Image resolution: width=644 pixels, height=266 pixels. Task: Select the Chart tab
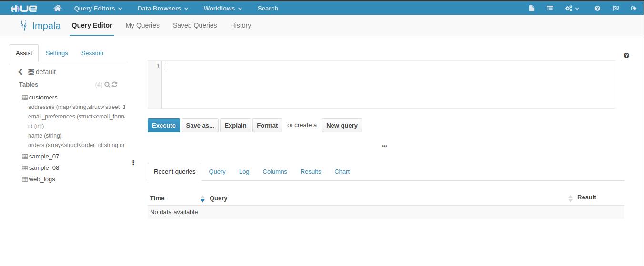342,172
